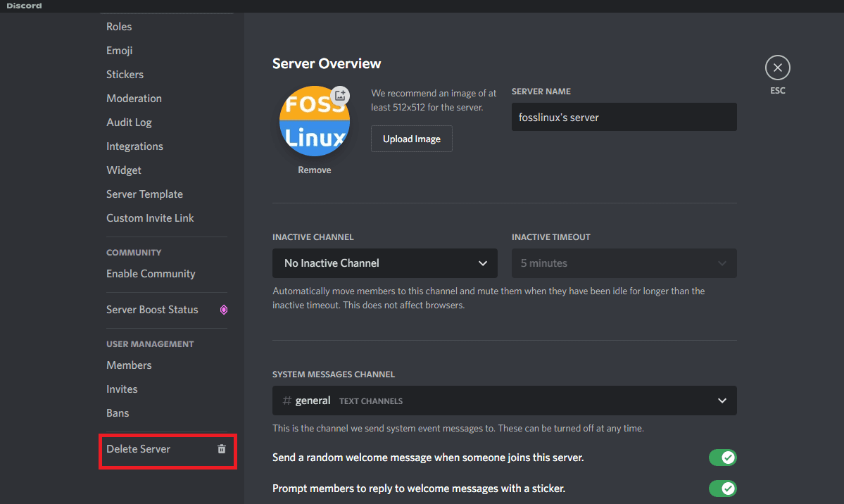Open the Emoji settings page

pos(120,51)
